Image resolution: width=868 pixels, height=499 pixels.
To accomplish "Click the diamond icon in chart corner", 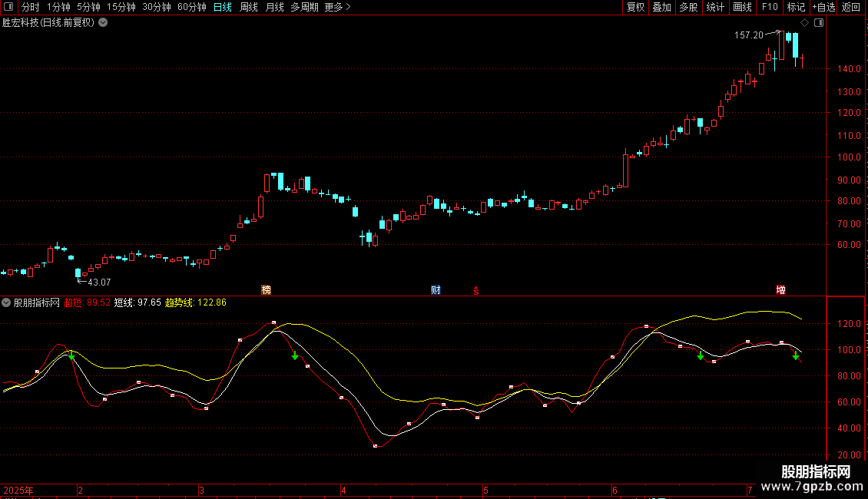I will (804, 23).
